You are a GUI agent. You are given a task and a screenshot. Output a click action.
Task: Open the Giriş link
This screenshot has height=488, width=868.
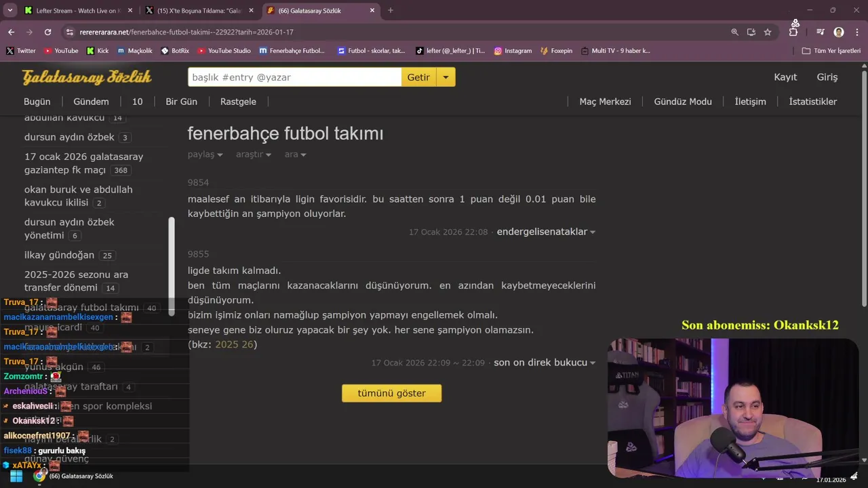click(827, 77)
